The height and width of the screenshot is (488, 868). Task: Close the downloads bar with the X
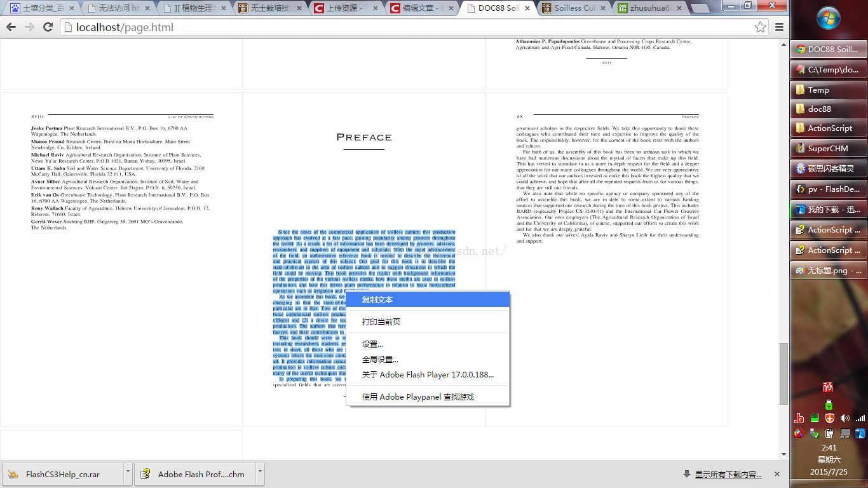point(776,474)
